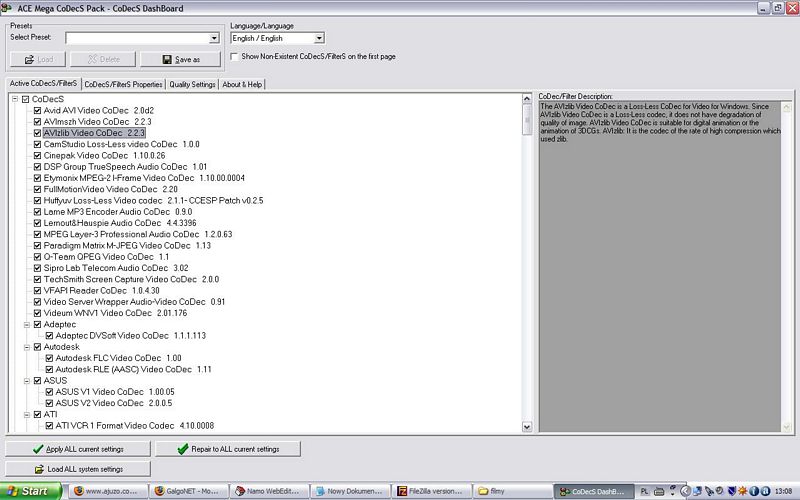Select Q-Team QPEG Video CoDec entry

(106, 257)
